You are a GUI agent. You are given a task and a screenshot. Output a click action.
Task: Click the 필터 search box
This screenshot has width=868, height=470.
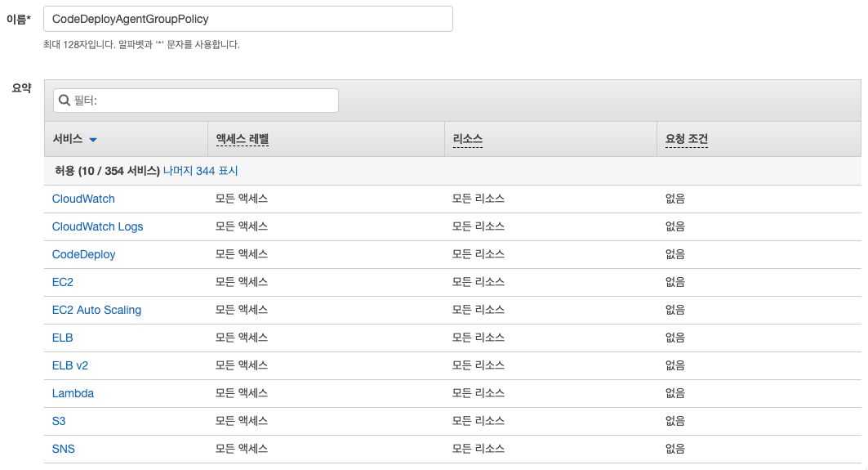pyautogui.click(x=195, y=101)
